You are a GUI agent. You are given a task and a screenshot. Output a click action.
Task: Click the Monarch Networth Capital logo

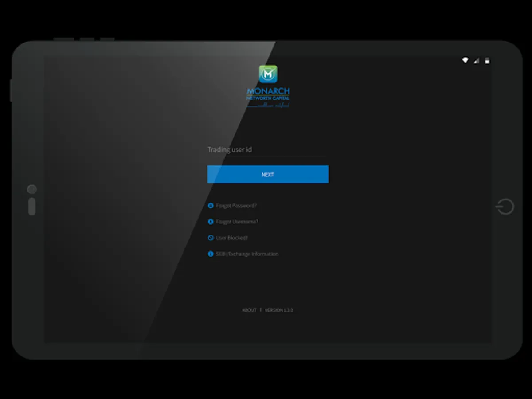tap(268, 87)
